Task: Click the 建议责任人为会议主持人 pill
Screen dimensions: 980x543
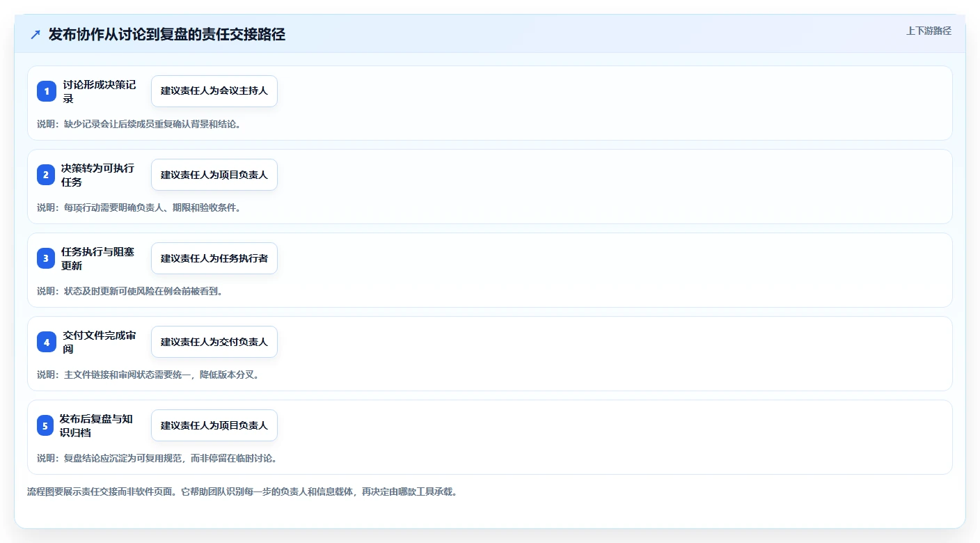Action: [x=214, y=91]
